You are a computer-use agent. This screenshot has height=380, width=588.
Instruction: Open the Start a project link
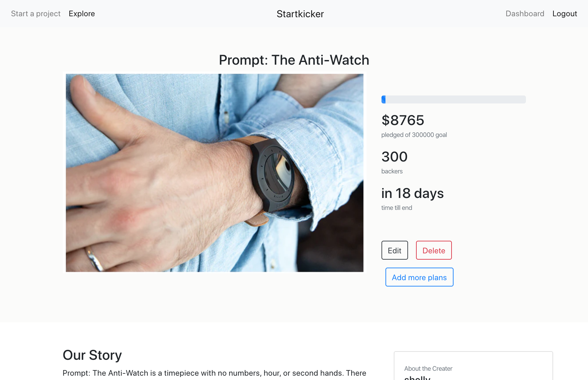click(36, 14)
